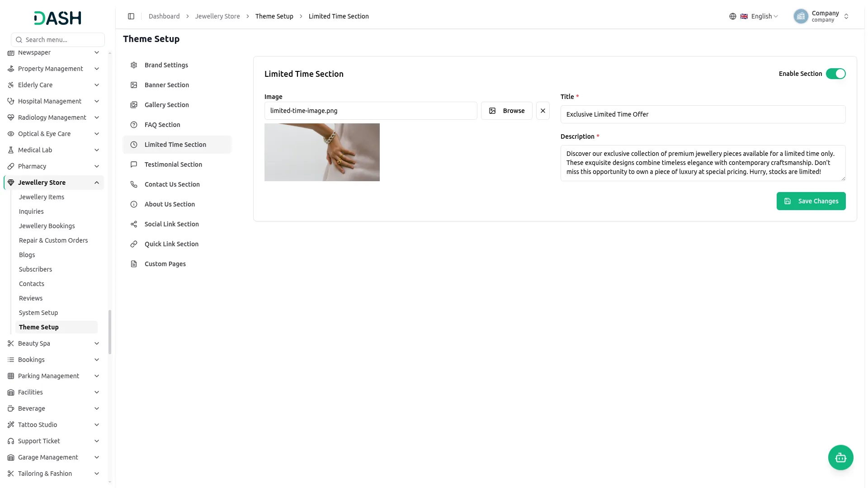Expand the Elderly Care menu

(x=53, y=85)
